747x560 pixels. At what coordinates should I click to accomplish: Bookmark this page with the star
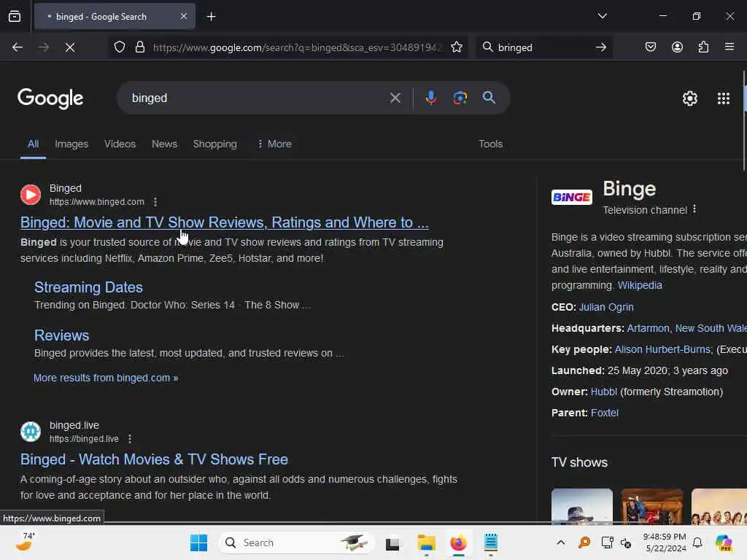(x=457, y=47)
